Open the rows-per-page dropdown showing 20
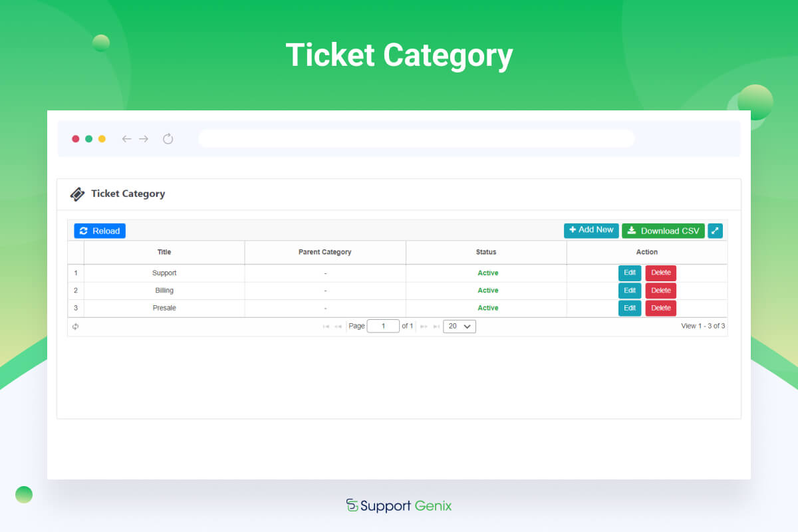798x532 pixels. point(460,327)
